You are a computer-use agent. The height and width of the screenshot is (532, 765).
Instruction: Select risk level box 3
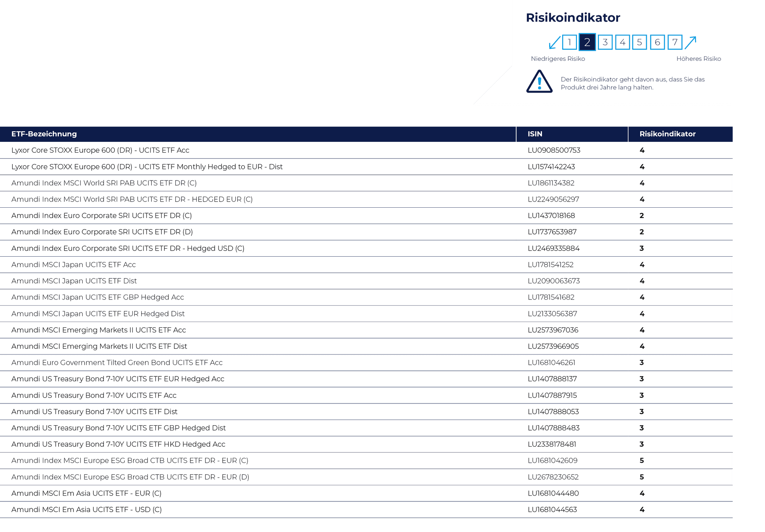tap(605, 42)
